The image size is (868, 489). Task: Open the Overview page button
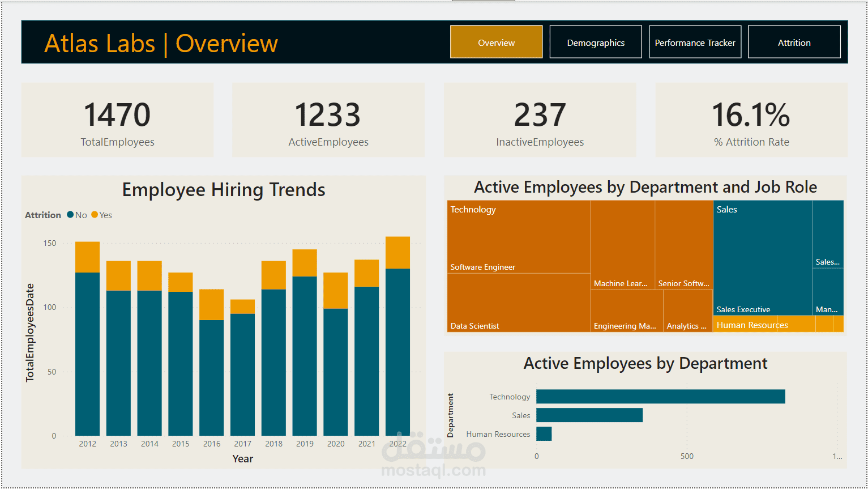(x=496, y=42)
